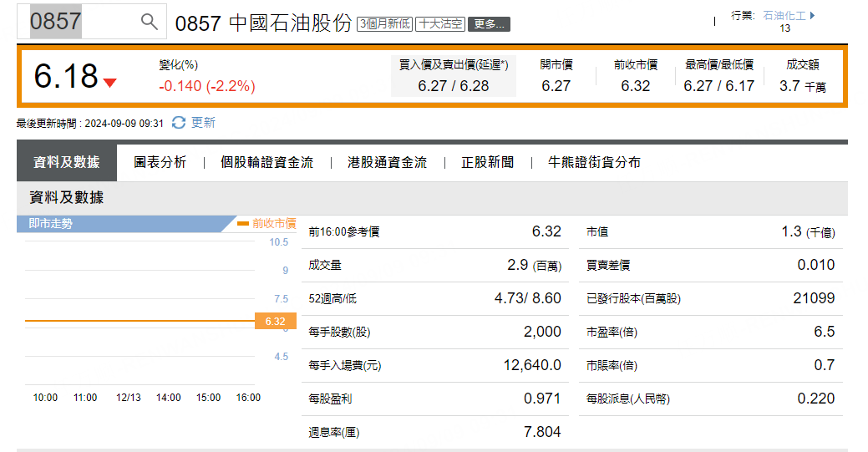The height and width of the screenshot is (452, 868).
Task: Click the last update time 2024-09-09 09:31
Action: click(x=124, y=124)
